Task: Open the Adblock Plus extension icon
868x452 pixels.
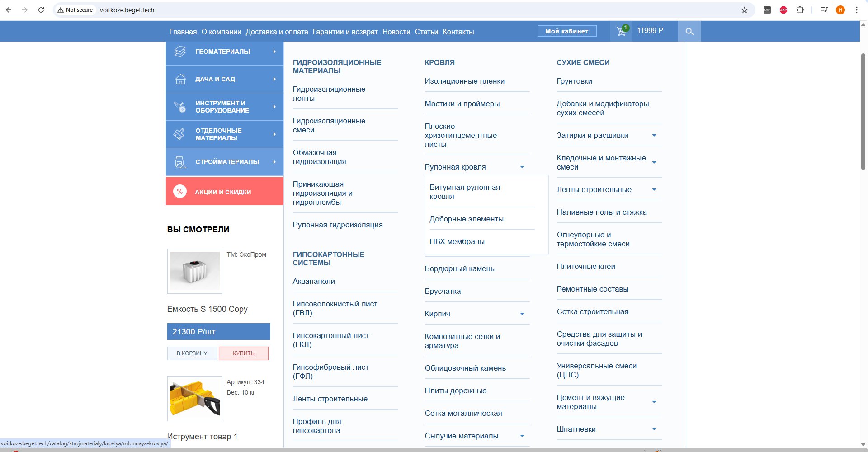Action: (783, 10)
